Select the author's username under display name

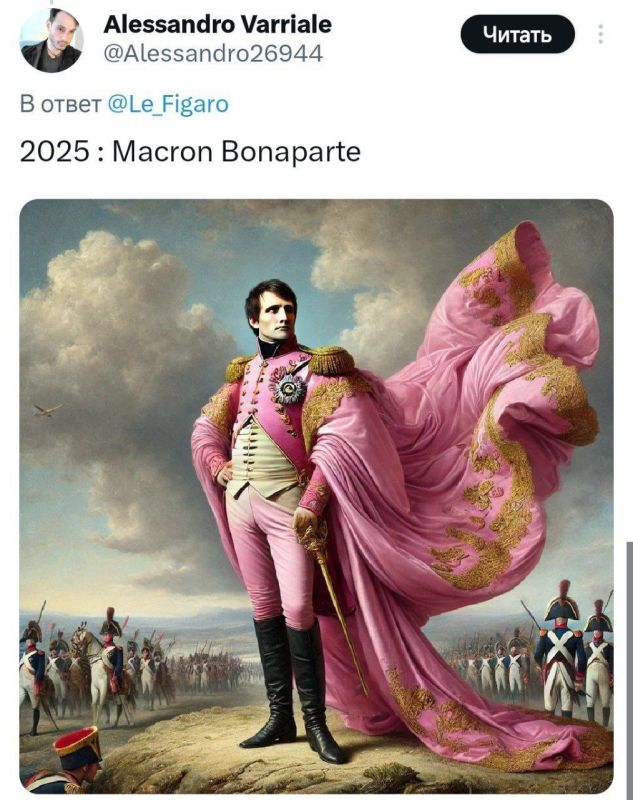(213, 53)
